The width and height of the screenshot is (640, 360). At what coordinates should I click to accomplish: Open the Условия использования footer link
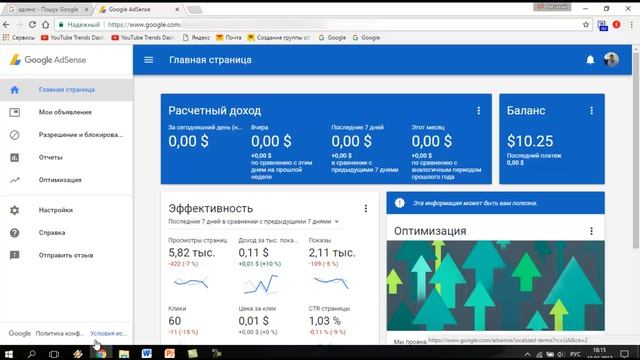point(109,333)
